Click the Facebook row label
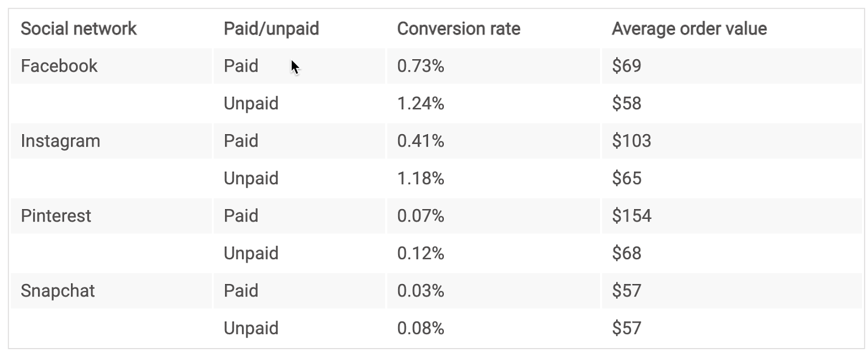 [x=59, y=66]
